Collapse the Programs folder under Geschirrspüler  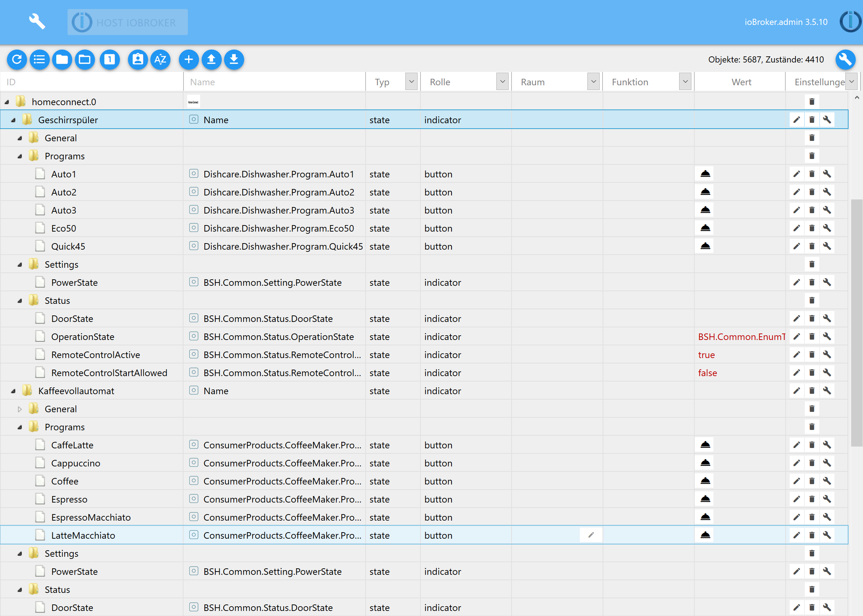point(20,156)
